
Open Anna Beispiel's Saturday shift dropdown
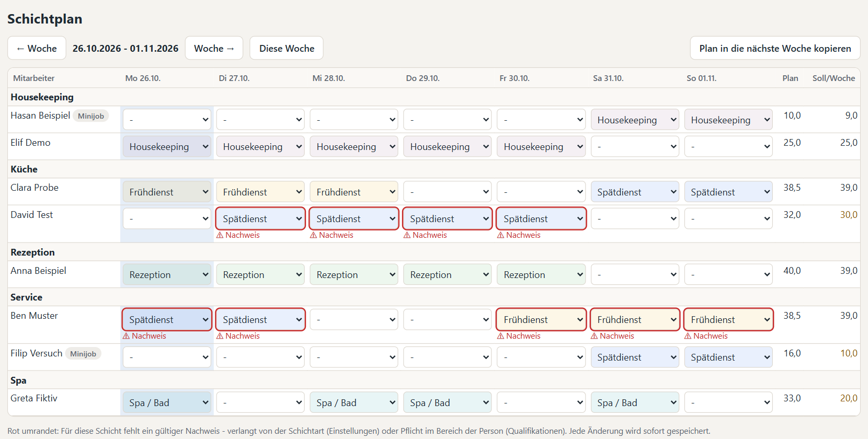[x=635, y=274]
